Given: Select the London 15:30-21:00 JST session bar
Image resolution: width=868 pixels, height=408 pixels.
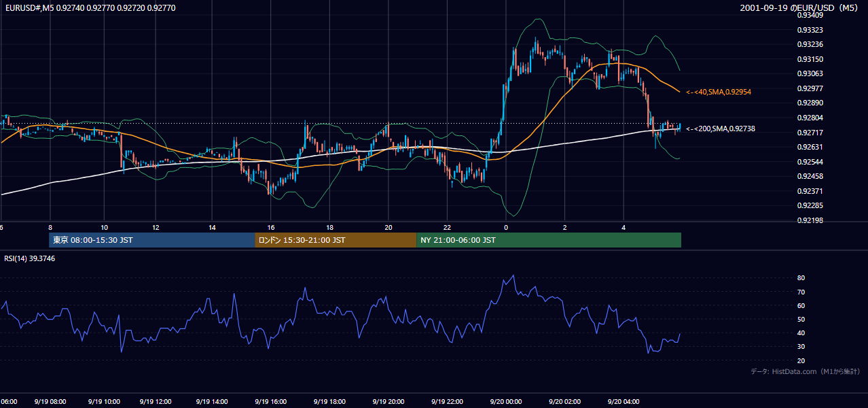Looking at the screenshot, I should tap(336, 240).
